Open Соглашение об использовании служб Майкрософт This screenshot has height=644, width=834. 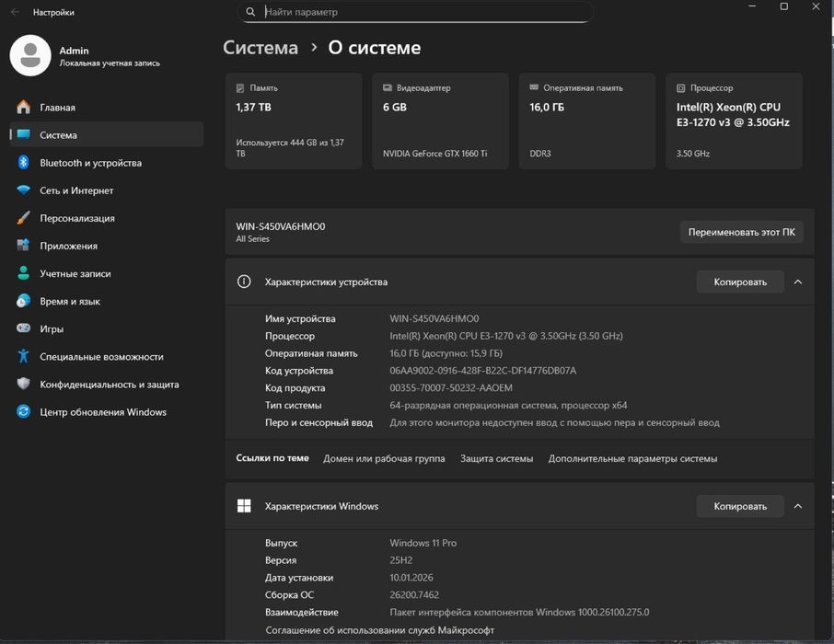[x=380, y=630]
